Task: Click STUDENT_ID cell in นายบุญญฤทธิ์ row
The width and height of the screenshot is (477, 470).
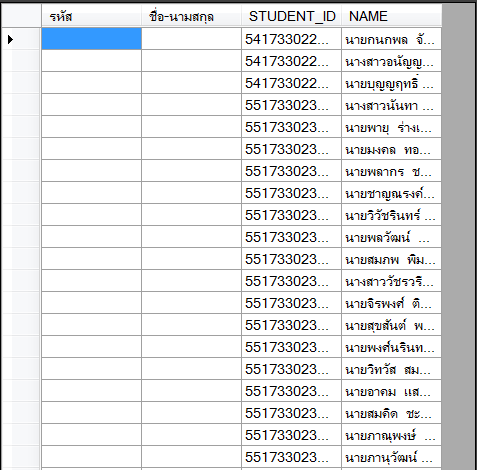Action: (x=291, y=83)
